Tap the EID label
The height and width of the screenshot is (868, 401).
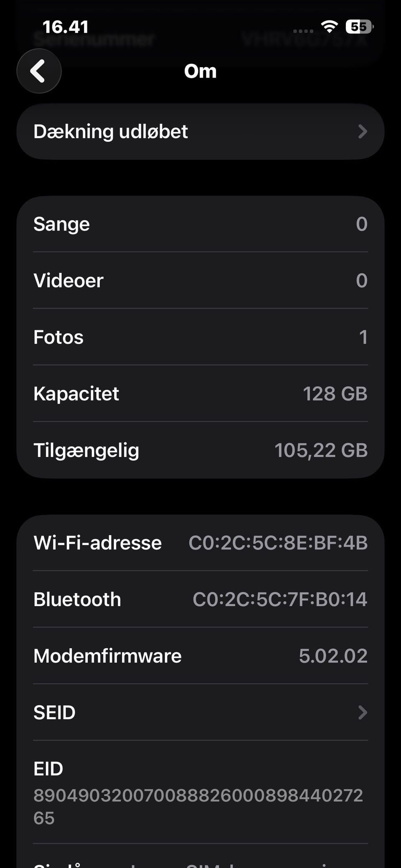pyautogui.click(x=48, y=769)
